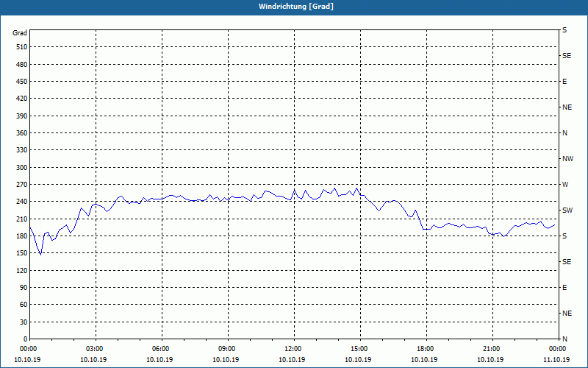
Task: Click the 360 y-axis label
Action: click(x=22, y=133)
